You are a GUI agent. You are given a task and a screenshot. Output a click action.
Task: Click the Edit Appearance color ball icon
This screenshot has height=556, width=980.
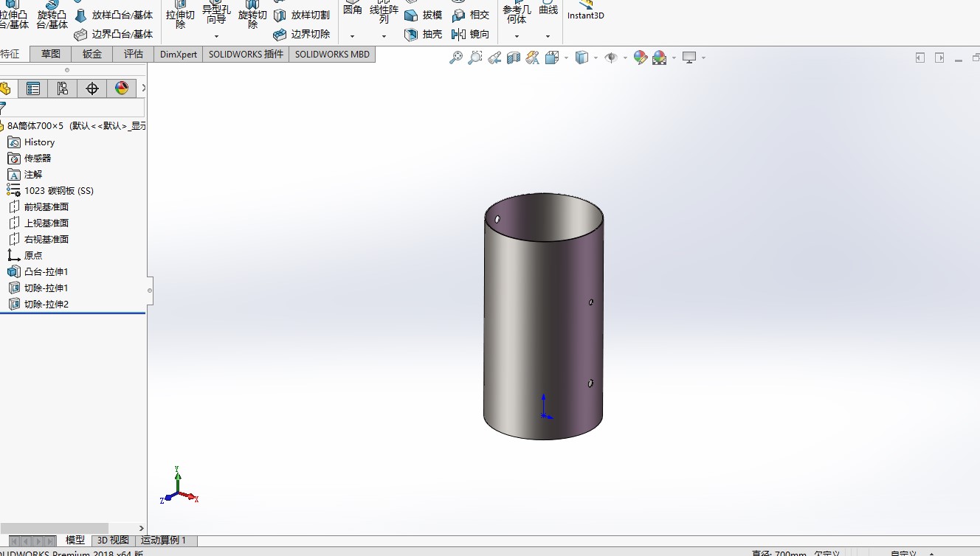pyautogui.click(x=640, y=58)
